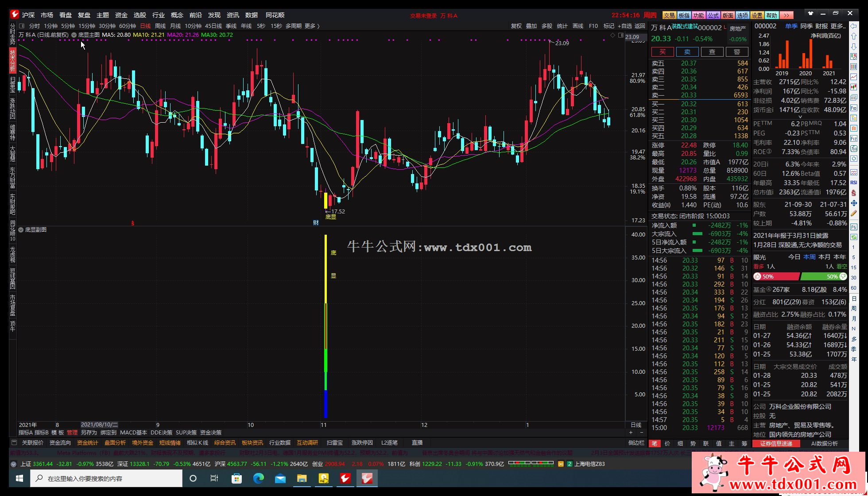This screenshot has height=496, width=868.
Task: Click the green 50% bearish bar
Action: coord(824,276)
